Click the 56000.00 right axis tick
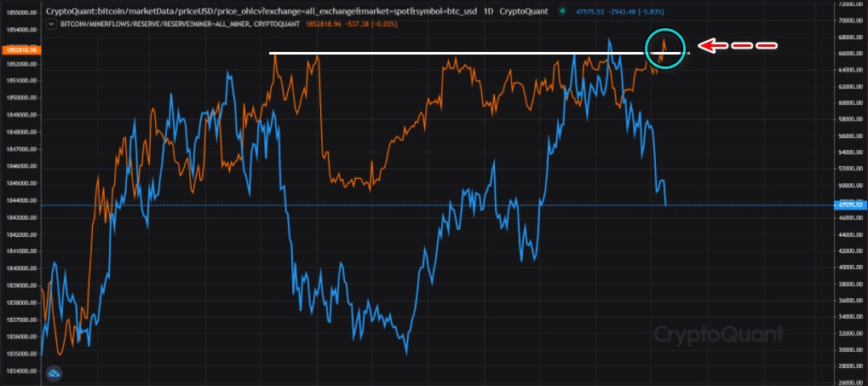The height and width of the screenshot is (386, 868). click(850, 135)
